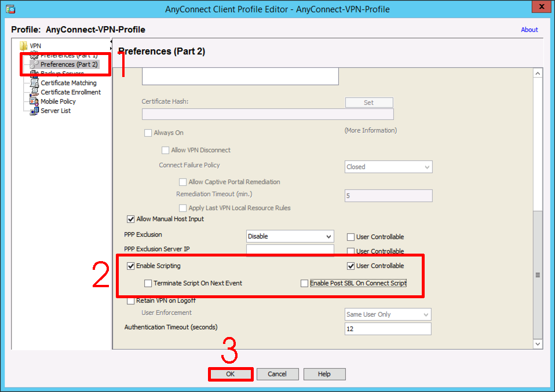Viewport: 555px width, 392px height.
Task: Open the PPP Exclusion dropdown
Action: point(290,236)
